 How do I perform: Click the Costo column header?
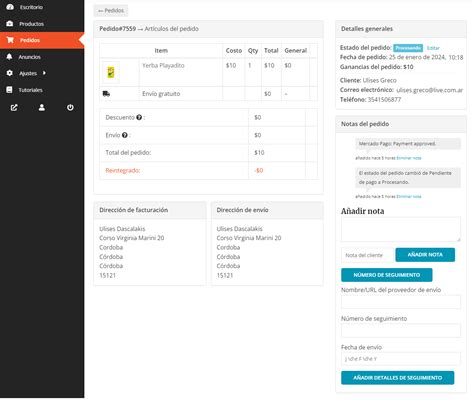234,51
